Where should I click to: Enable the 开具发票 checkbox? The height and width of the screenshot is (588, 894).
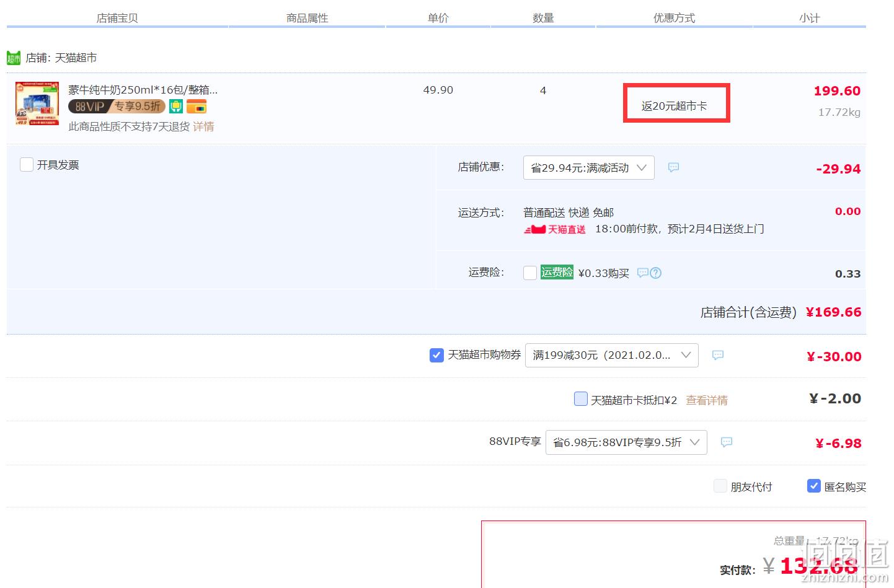[x=27, y=164]
